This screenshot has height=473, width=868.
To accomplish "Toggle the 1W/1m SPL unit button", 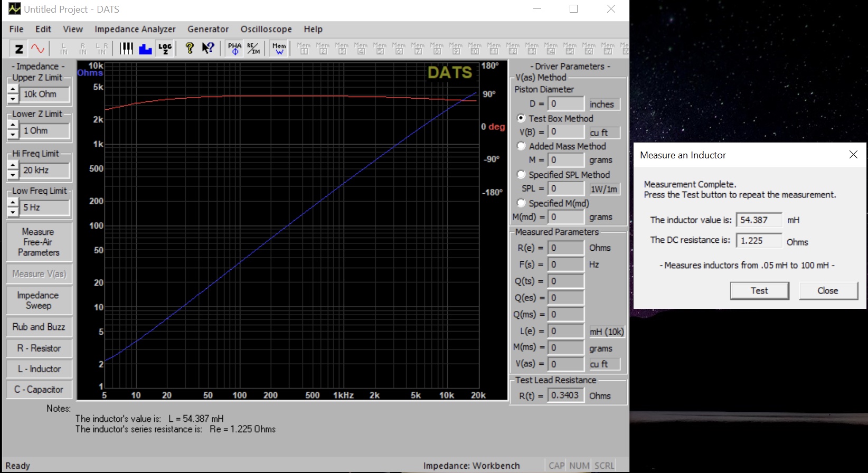I will coord(603,188).
